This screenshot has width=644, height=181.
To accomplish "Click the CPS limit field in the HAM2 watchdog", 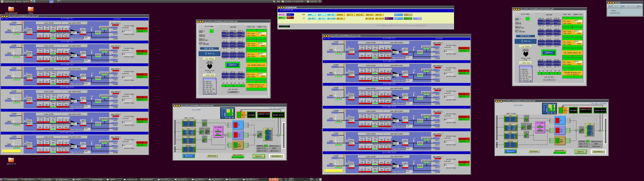I will (x=262, y=33).
